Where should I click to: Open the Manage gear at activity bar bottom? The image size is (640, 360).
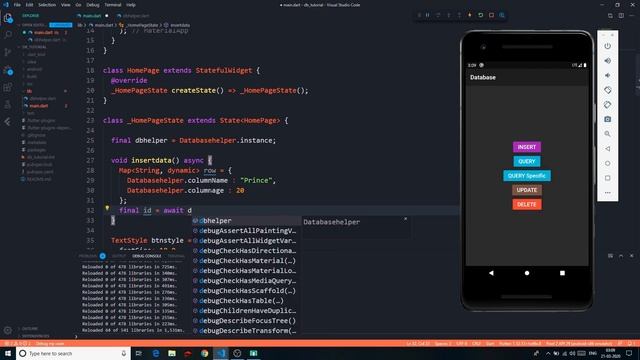(8, 330)
